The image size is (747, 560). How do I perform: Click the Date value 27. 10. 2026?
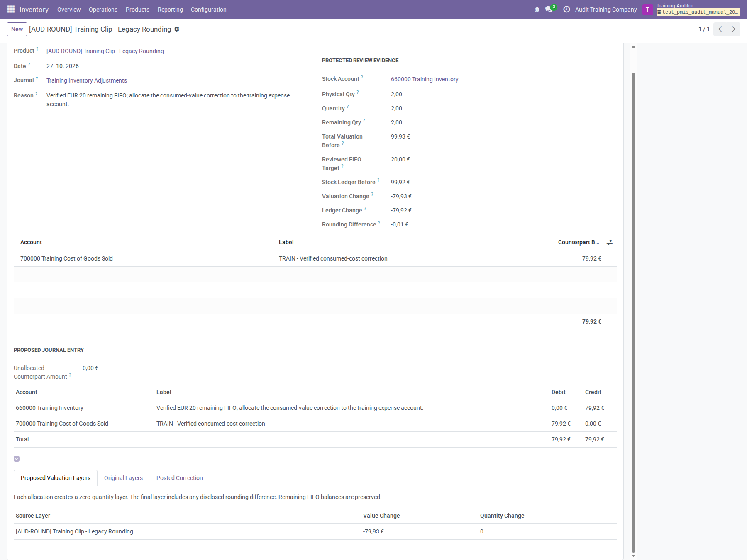click(63, 66)
